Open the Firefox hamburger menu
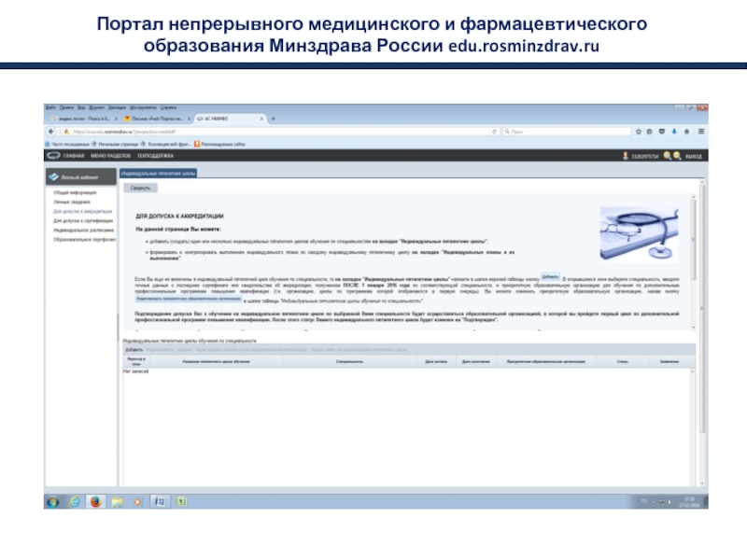The image size is (747, 560). [701, 132]
